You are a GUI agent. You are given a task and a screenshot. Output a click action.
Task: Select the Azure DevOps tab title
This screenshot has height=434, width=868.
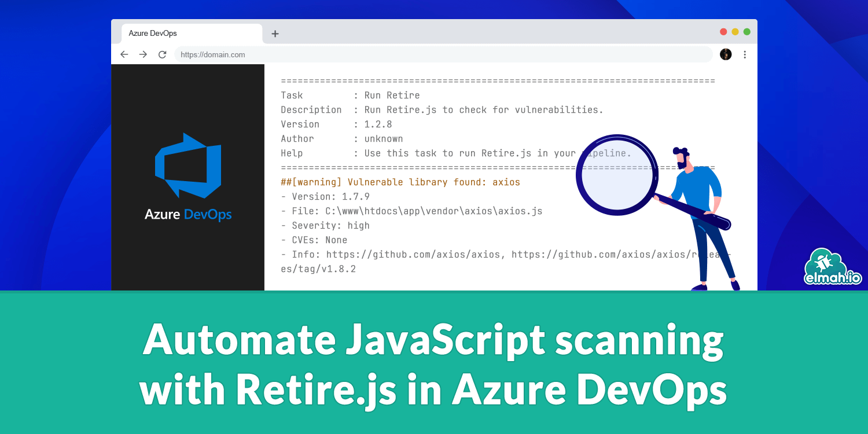[x=153, y=33]
